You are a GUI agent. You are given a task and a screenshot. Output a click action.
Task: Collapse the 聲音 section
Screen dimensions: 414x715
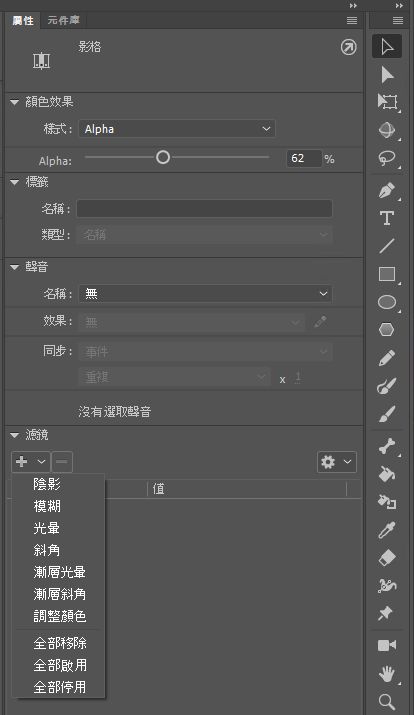[x=15, y=267]
